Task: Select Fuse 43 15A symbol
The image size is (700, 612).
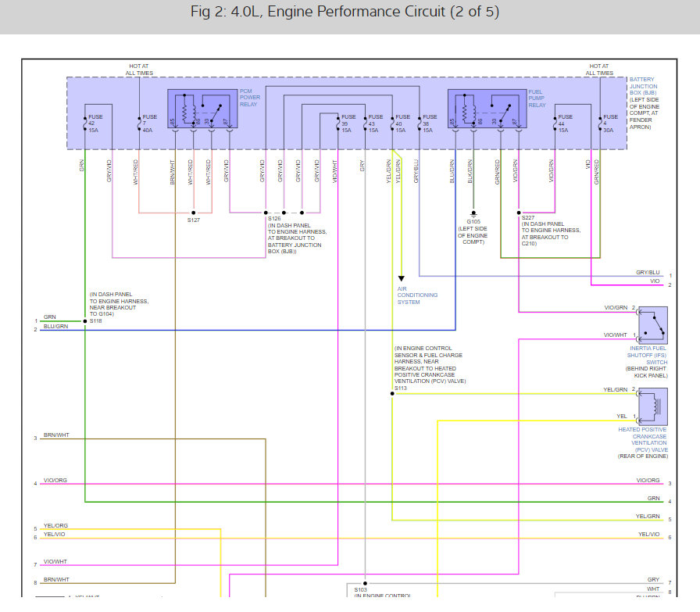Action: click(x=365, y=123)
